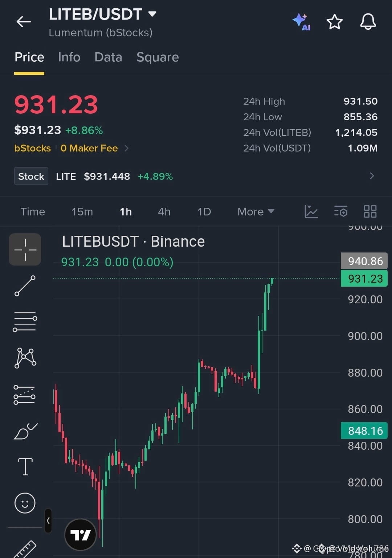Click the 900.00 price axis label
Image resolution: width=392 pixels, height=558 pixels.
click(x=365, y=336)
